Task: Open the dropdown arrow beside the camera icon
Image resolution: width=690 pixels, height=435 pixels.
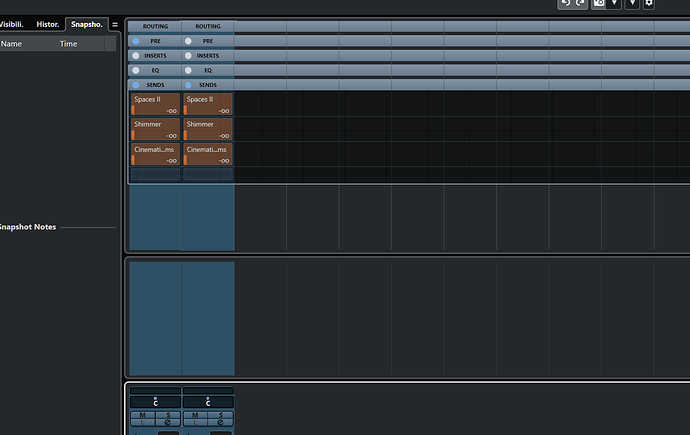Action: 614,3
